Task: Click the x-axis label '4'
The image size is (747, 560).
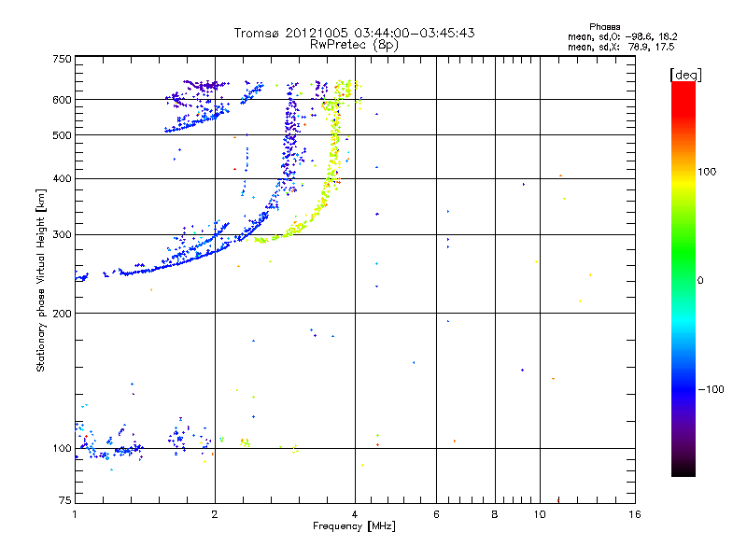Action: [x=355, y=514]
